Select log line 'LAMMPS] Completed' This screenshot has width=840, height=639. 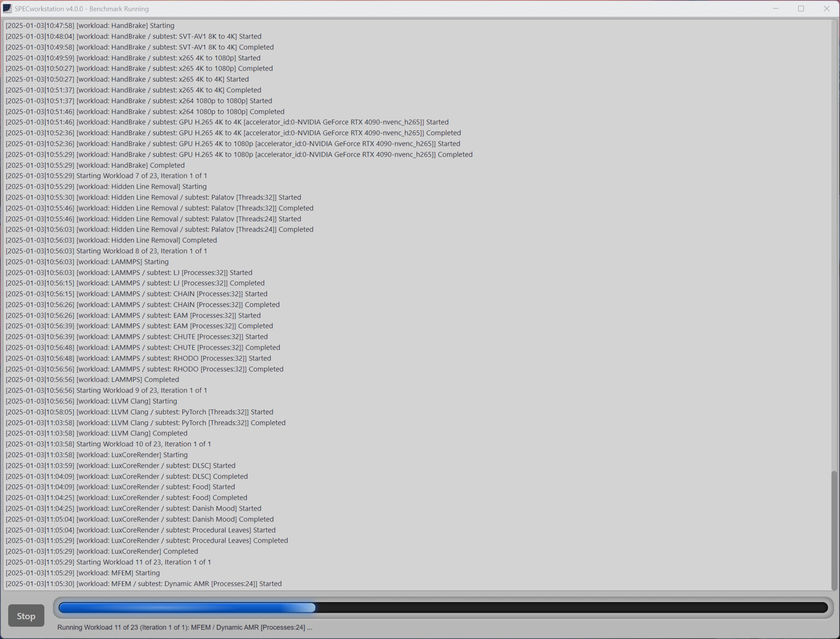pyautogui.click(x=92, y=380)
